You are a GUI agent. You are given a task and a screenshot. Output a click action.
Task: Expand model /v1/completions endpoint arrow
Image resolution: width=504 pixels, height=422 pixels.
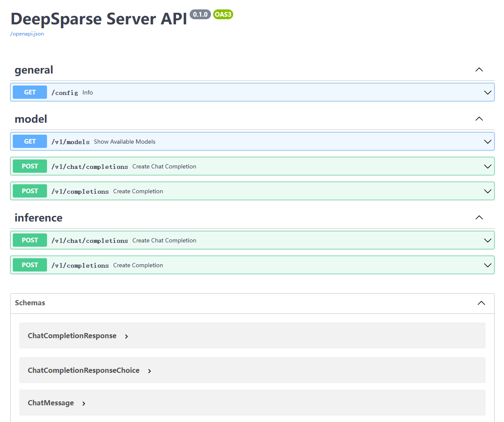coord(487,192)
